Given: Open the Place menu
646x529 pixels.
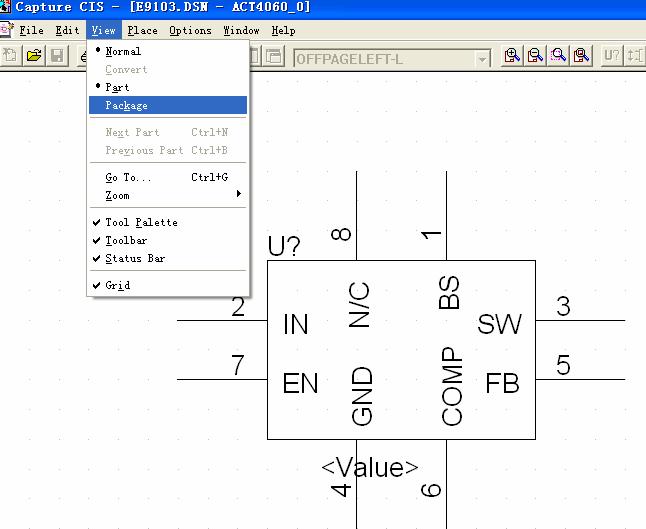Looking at the screenshot, I should 142,30.
